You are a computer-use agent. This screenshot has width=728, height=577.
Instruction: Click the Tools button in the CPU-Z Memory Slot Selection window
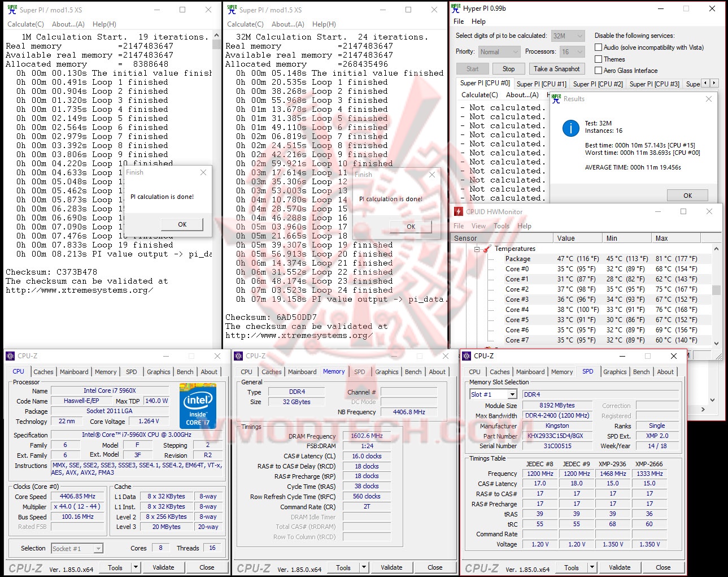coord(572,567)
